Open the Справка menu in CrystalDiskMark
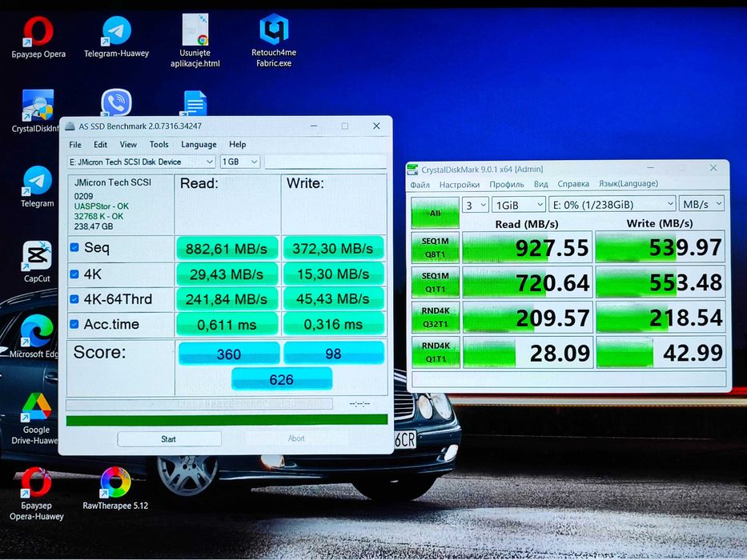 [573, 184]
